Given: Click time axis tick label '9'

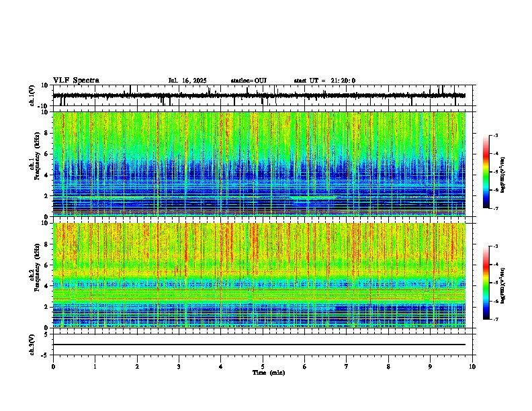Looking at the screenshot, I should coord(430,367).
